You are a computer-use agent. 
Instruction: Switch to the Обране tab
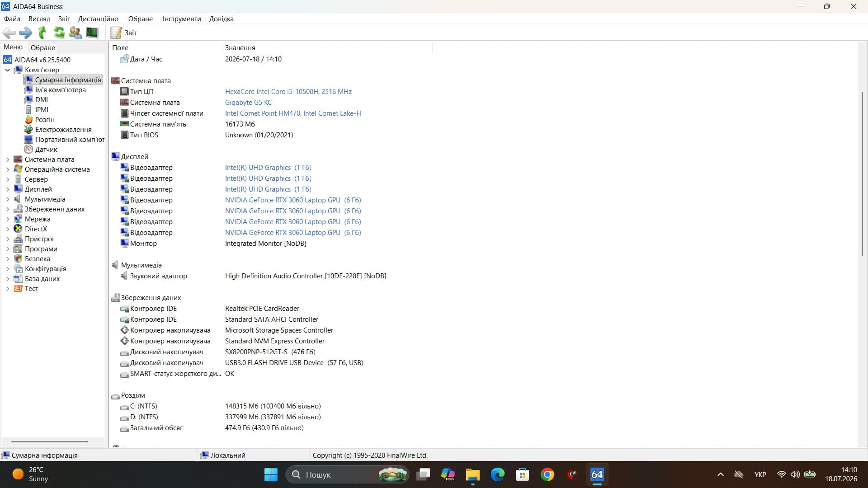click(43, 47)
